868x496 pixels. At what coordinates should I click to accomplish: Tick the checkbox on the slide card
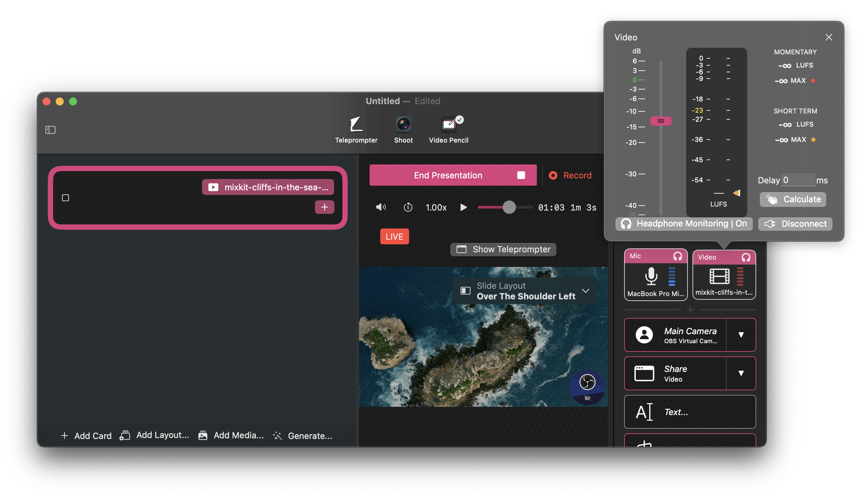click(x=65, y=198)
